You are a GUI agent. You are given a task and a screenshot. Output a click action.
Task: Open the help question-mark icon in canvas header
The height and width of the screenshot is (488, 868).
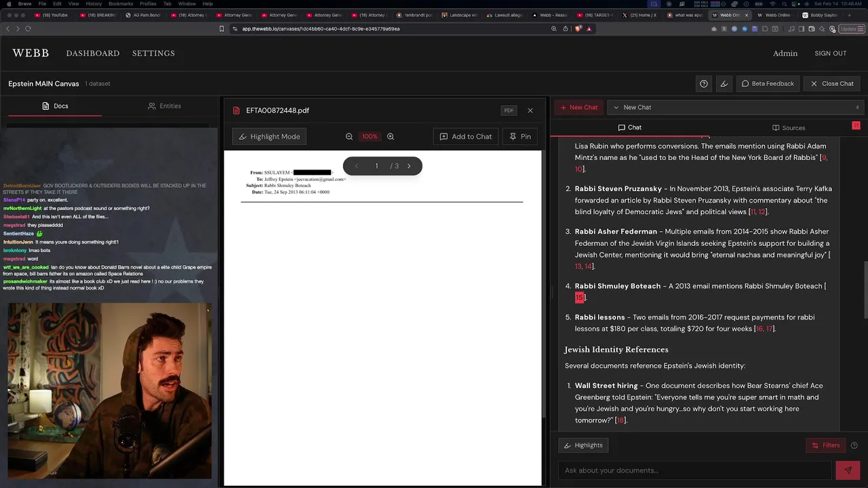pos(704,83)
